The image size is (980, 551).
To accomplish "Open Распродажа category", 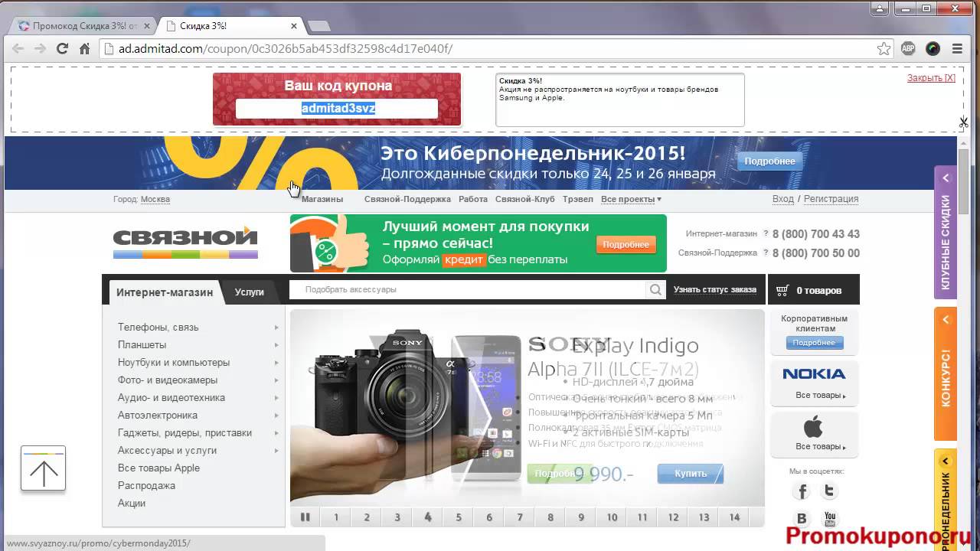I will click(146, 485).
